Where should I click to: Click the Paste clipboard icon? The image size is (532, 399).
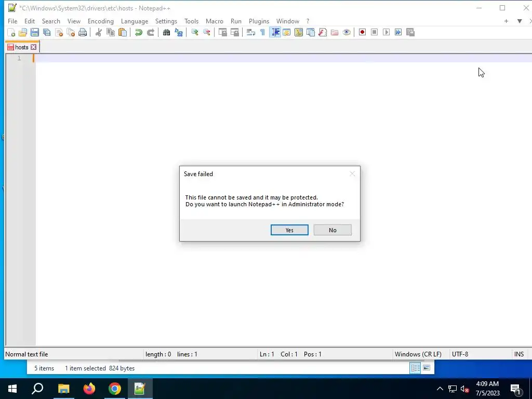click(123, 32)
